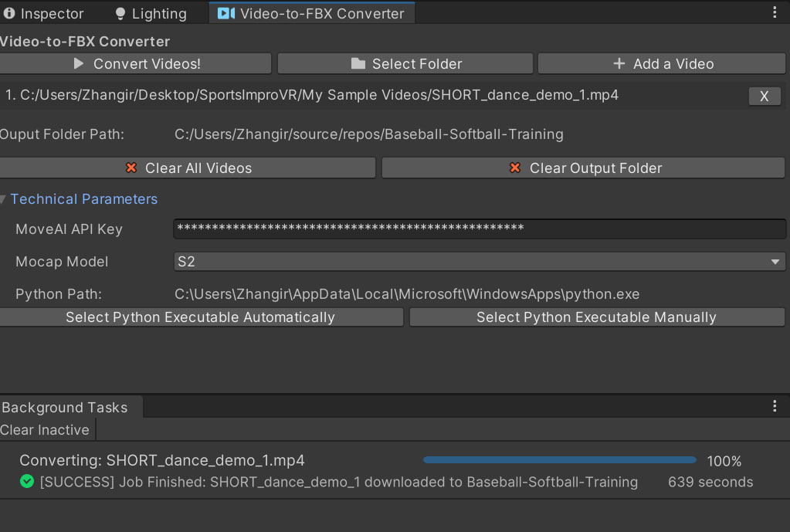Open the Select Folder button
The width and height of the screenshot is (790, 532).
point(405,64)
